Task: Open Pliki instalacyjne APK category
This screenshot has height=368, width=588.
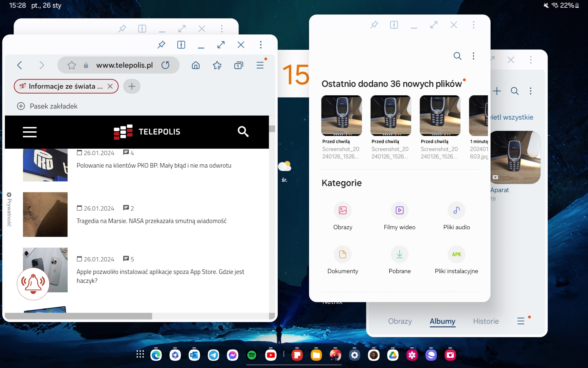Action: tap(456, 255)
